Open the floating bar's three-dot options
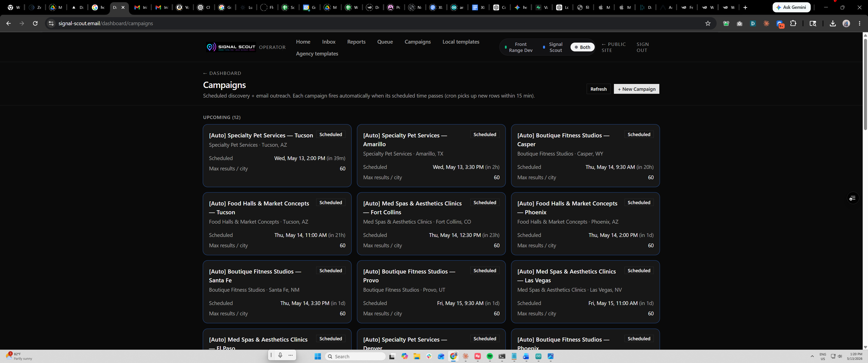The width and height of the screenshot is (868, 363). [290, 355]
